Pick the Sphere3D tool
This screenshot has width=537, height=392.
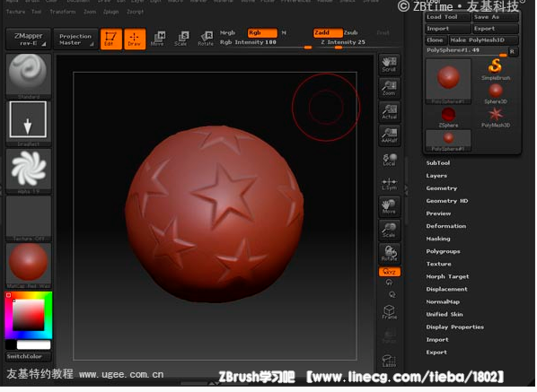pos(495,93)
